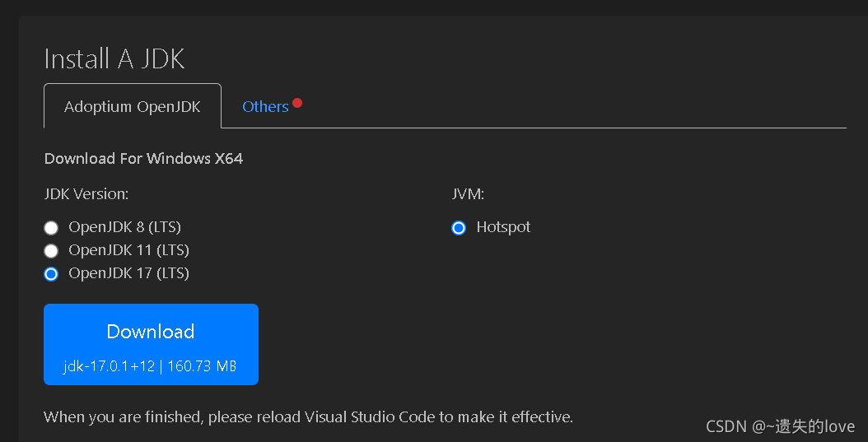868x442 pixels.
Task: Select the OpenJDK 8 (LTS) radio button
Action: [51, 227]
